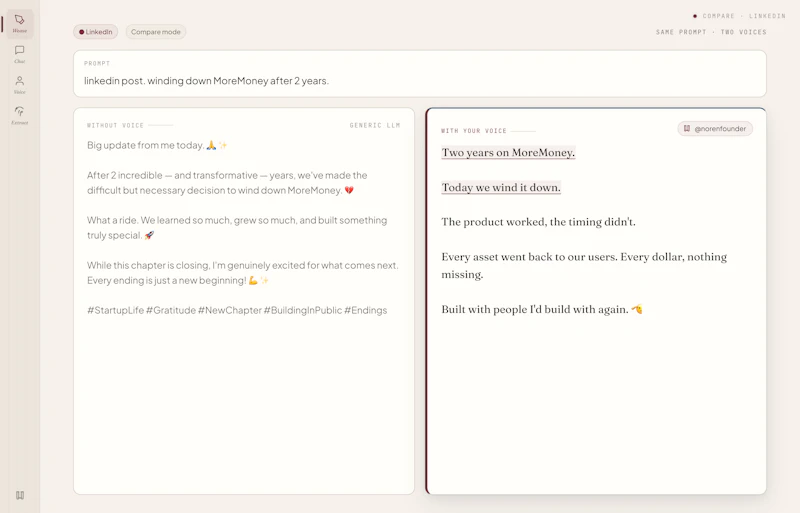Image resolution: width=800 pixels, height=513 pixels.
Task: Click the WITH YOUR VOICE heading
Action: click(474, 131)
